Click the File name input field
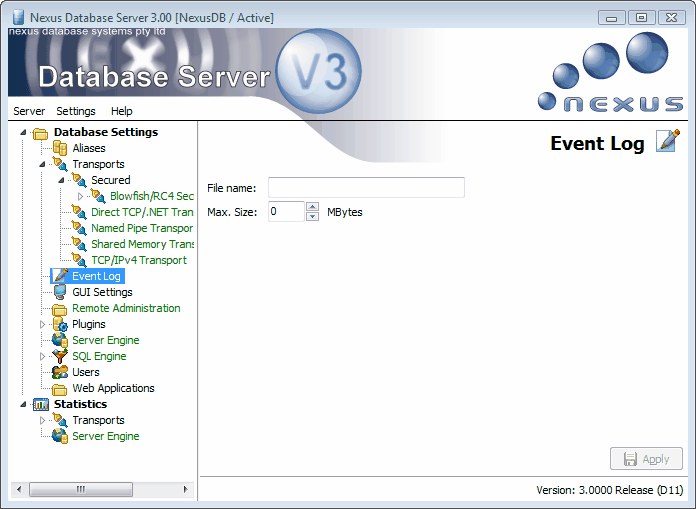 point(366,187)
